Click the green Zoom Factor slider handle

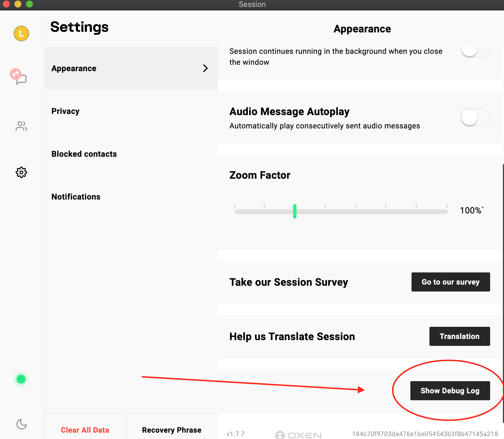(x=294, y=211)
